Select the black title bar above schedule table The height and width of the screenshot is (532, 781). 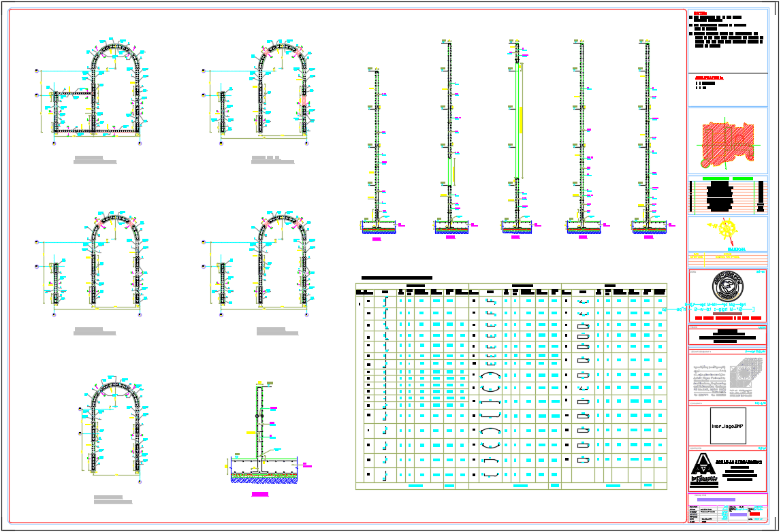(396, 278)
